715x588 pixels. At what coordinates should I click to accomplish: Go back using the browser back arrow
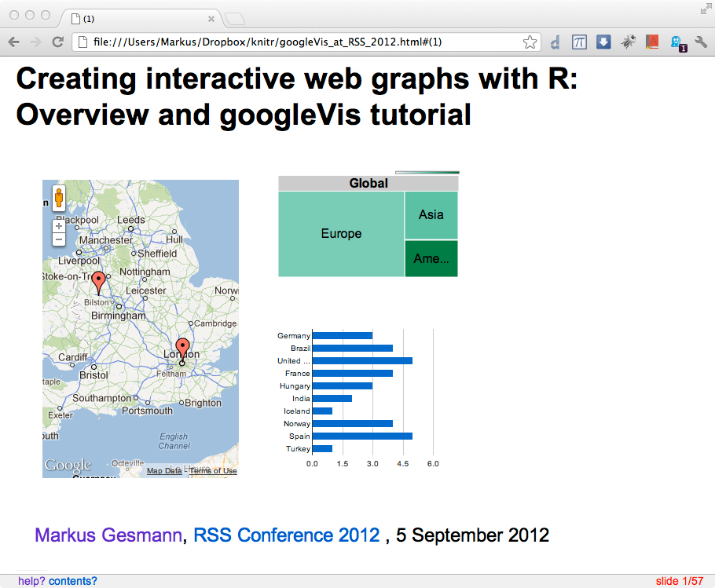[14, 42]
